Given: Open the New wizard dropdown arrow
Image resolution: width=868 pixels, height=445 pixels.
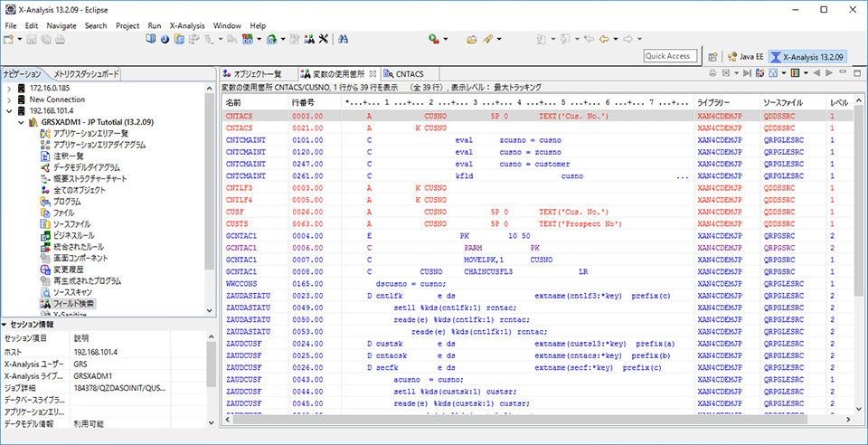Looking at the screenshot, I should pyautogui.click(x=19, y=39).
